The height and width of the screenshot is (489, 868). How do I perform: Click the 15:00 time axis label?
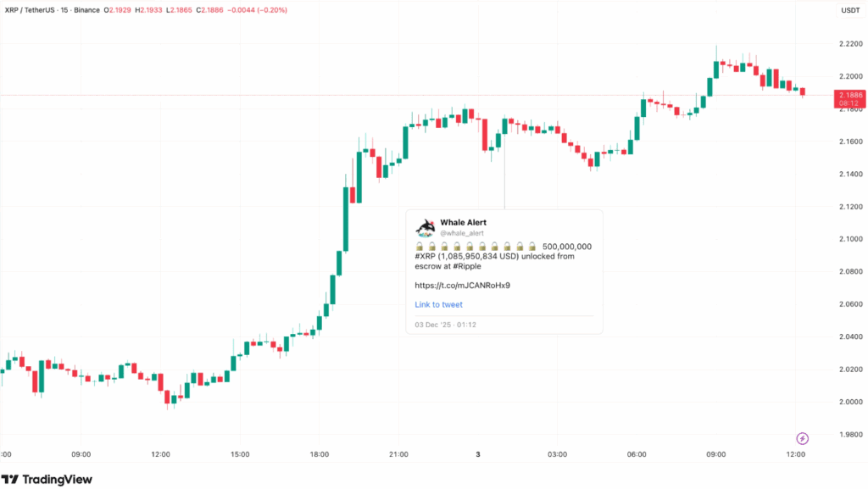click(x=240, y=455)
